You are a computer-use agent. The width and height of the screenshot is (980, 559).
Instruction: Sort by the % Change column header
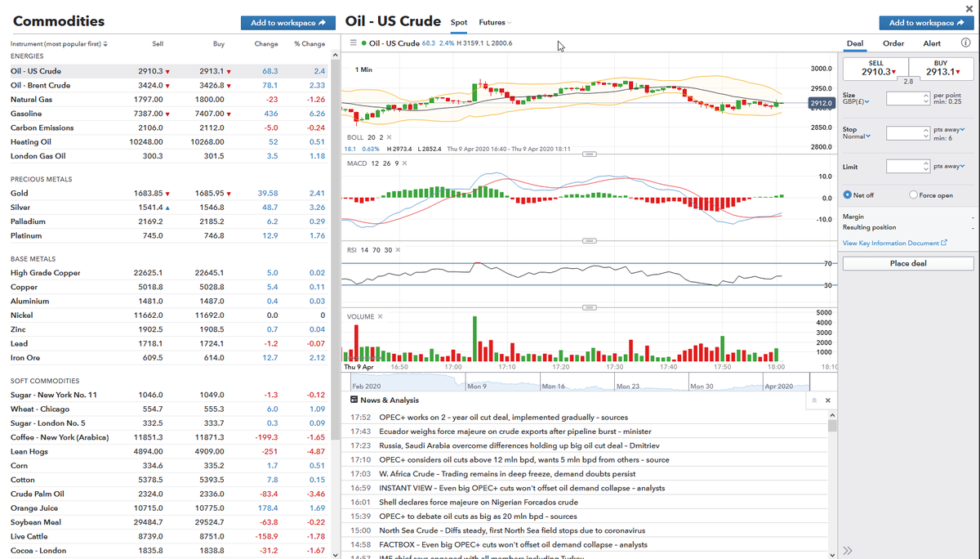coord(310,43)
